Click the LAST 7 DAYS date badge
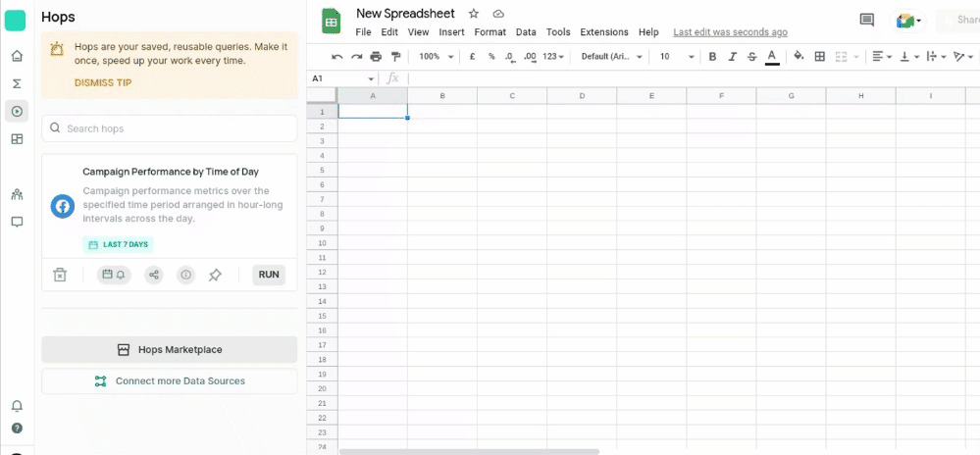This screenshot has height=455, width=980. [118, 244]
